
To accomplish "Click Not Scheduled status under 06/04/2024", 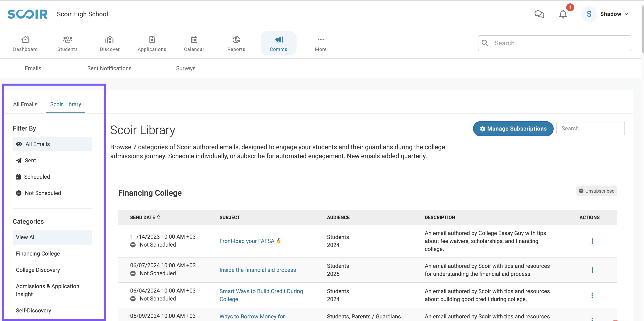I will [x=153, y=299].
